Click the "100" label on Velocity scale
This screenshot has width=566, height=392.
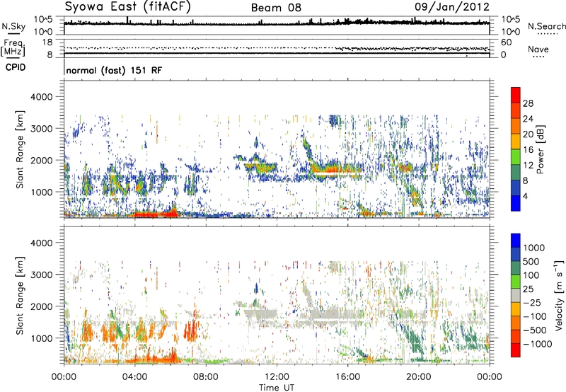pos(531,275)
